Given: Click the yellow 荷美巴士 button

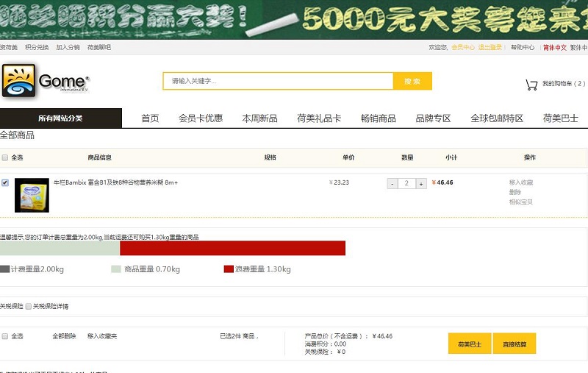Looking at the screenshot, I should pyautogui.click(x=470, y=344).
